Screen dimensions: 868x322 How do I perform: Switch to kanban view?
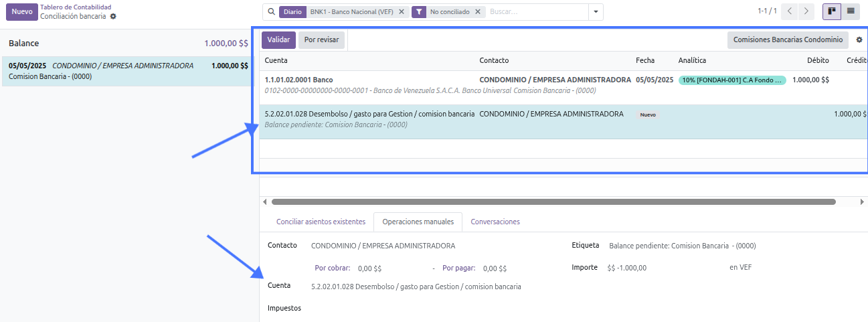832,11
